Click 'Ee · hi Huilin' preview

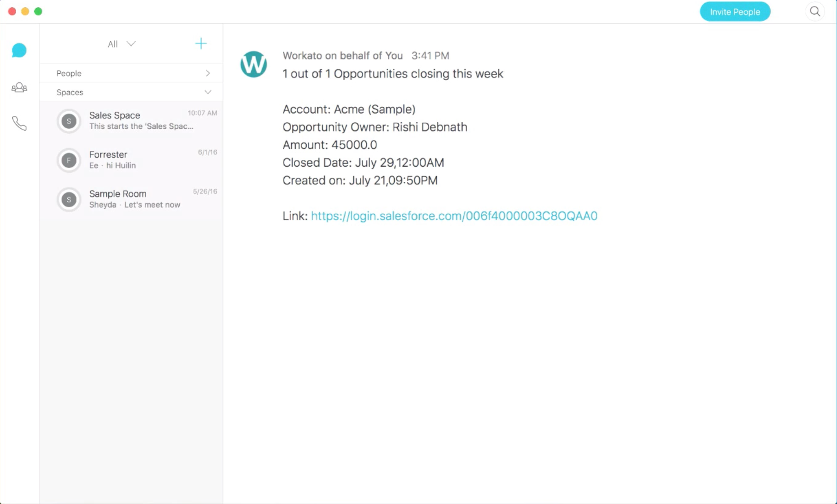[112, 165]
